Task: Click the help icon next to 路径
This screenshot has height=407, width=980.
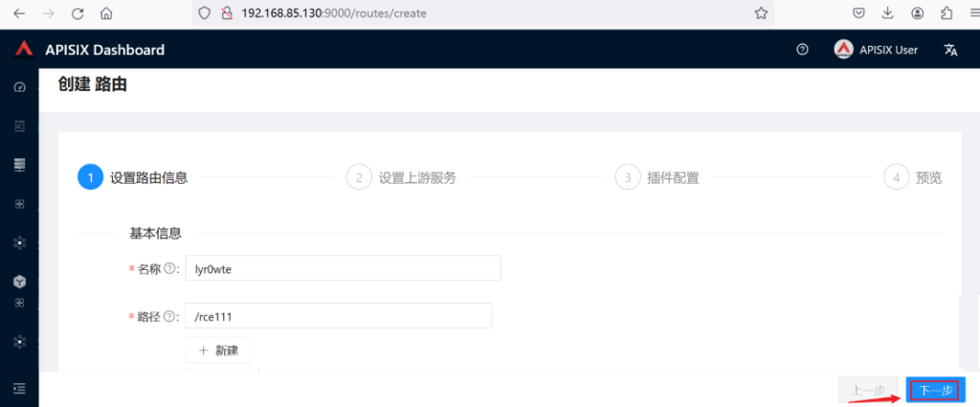Action: (168, 316)
